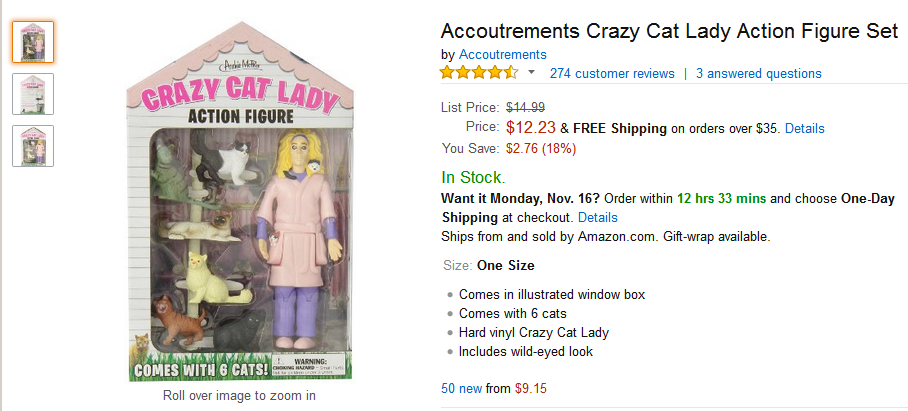Click the struck-through $14.99 list price
The height and width of the screenshot is (411, 908).
pos(525,107)
